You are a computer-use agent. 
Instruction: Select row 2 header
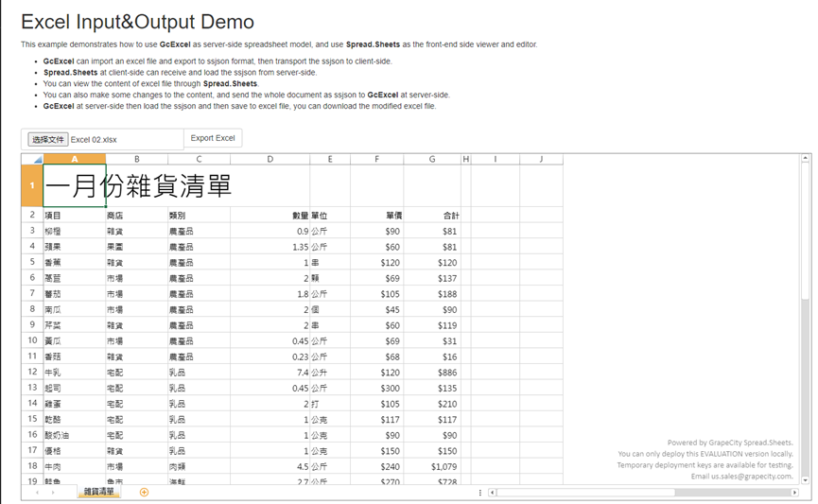click(x=32, y=215)
